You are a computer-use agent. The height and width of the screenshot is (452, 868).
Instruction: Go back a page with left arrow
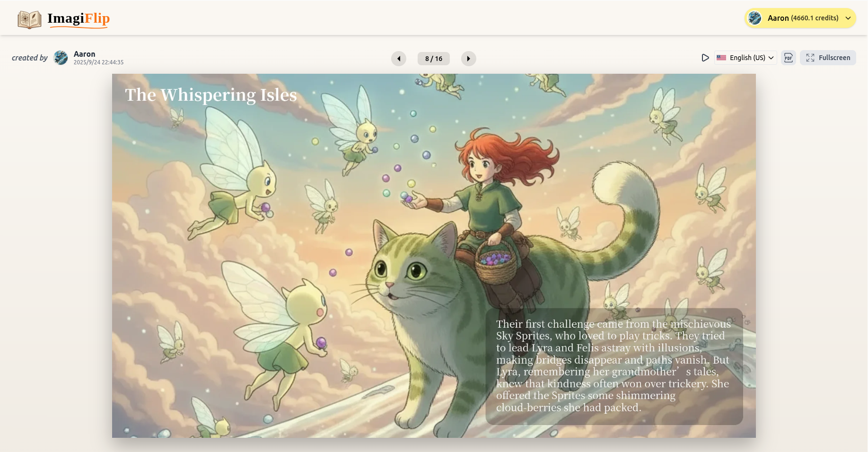(398, 59)
